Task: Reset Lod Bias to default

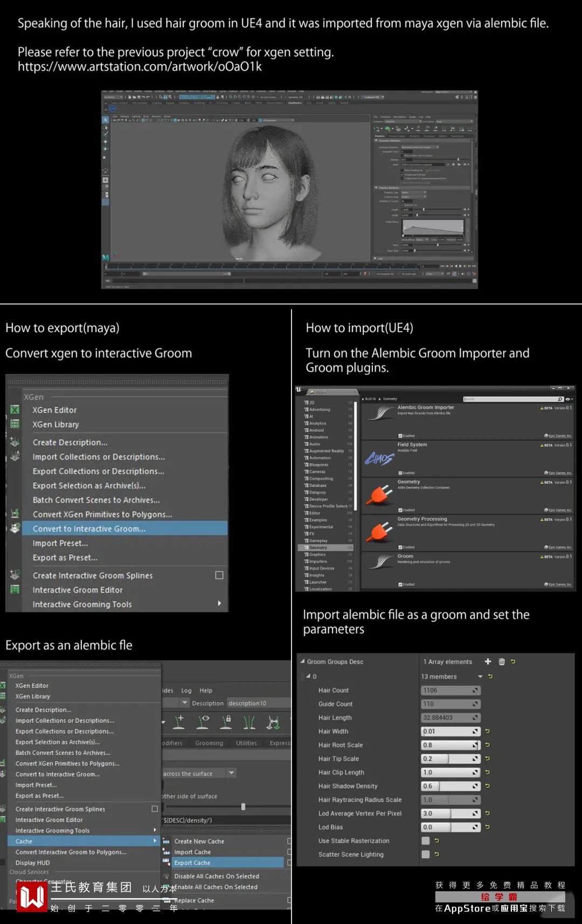Action: click(x=488, y=827)
